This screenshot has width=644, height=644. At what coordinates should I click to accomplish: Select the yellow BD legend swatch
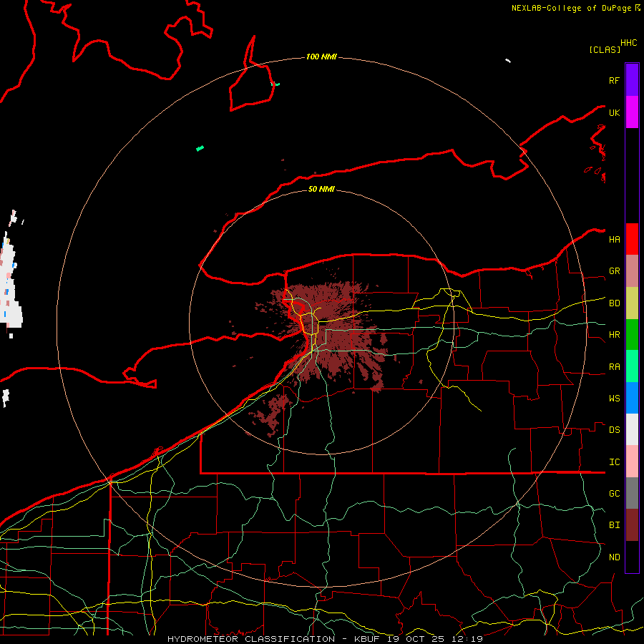tap(632, 303)
